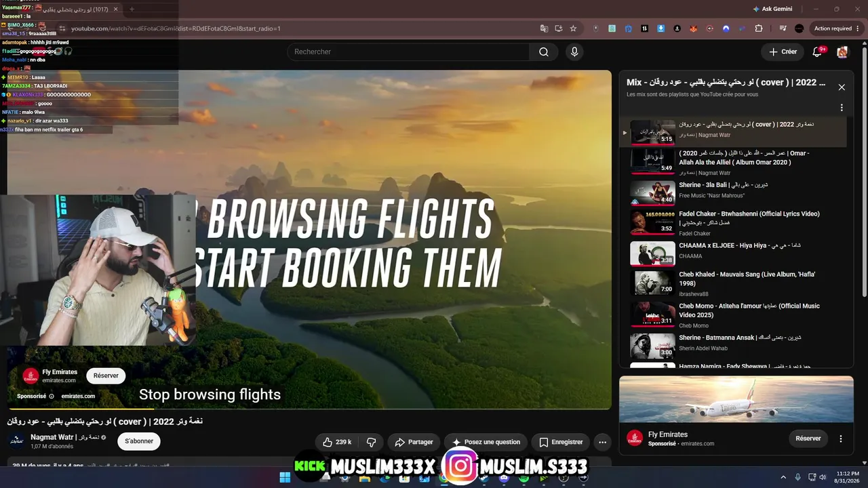Open the MetaMask fox extension
The image size is (868, 488).
693,28
